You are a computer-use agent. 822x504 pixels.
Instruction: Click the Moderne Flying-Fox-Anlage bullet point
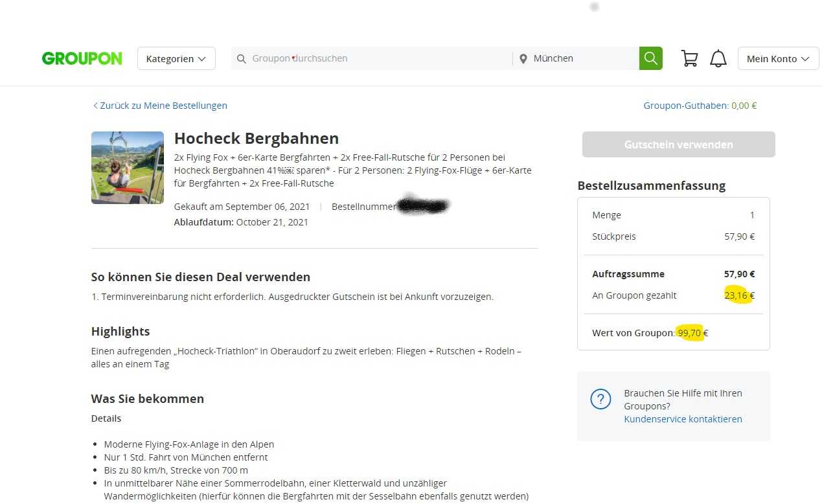[x=189, y=444]
